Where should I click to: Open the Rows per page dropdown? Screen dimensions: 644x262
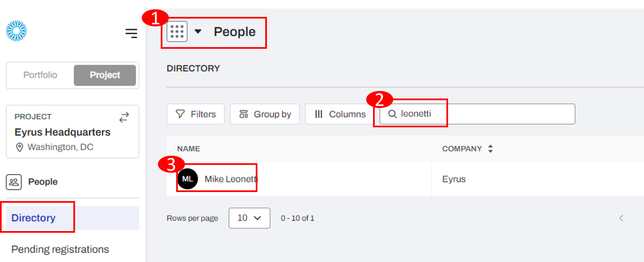(249, 218)
